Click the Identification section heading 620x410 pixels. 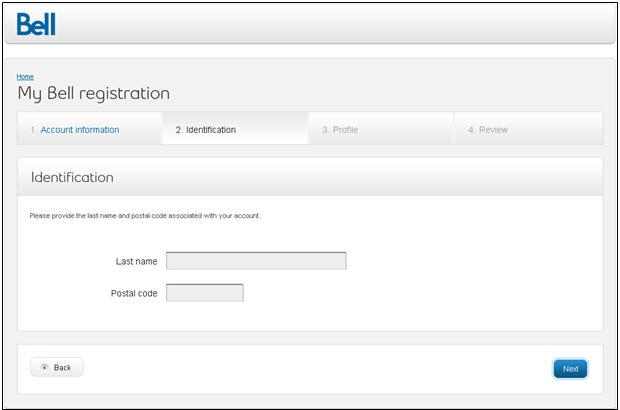72,177
